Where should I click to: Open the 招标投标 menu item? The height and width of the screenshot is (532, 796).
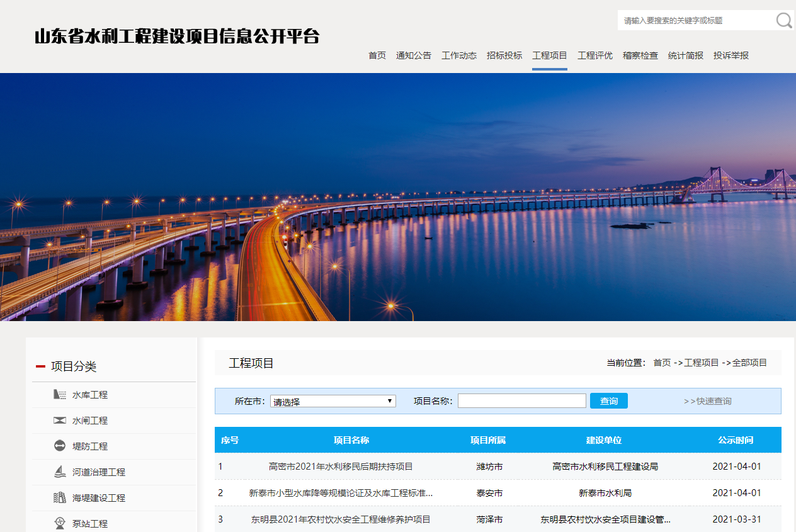(x=504, y=55)
